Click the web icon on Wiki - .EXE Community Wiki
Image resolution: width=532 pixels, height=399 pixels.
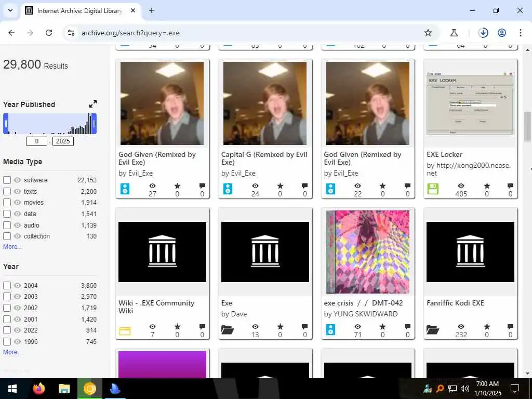click(x=125, y=331)
